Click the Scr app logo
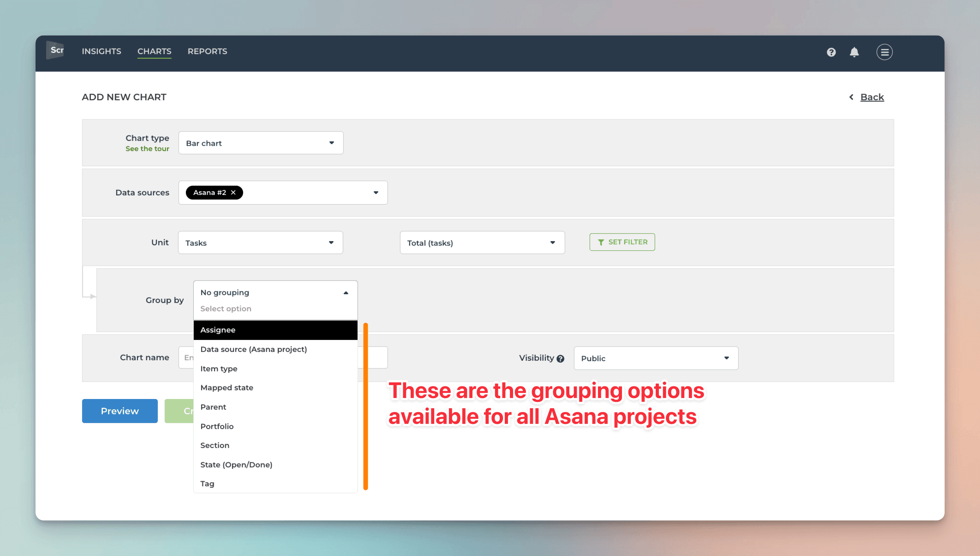The height and width of the screenshot is (556, 980). coord(55,50)
